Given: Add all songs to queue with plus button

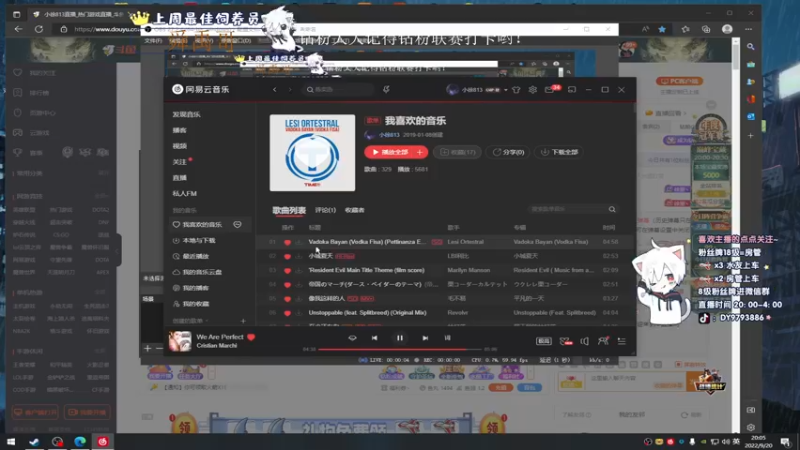Looking at the screenshot, I should point(420,152).
